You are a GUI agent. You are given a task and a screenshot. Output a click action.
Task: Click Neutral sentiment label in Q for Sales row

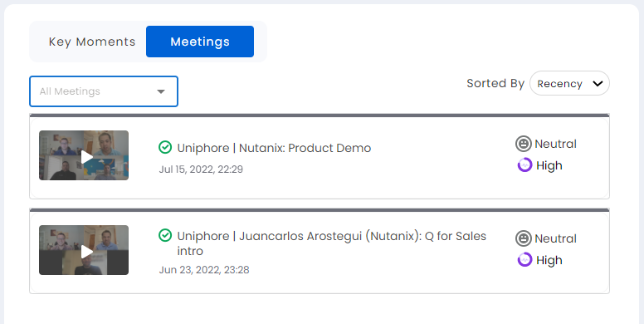[556, 238]
